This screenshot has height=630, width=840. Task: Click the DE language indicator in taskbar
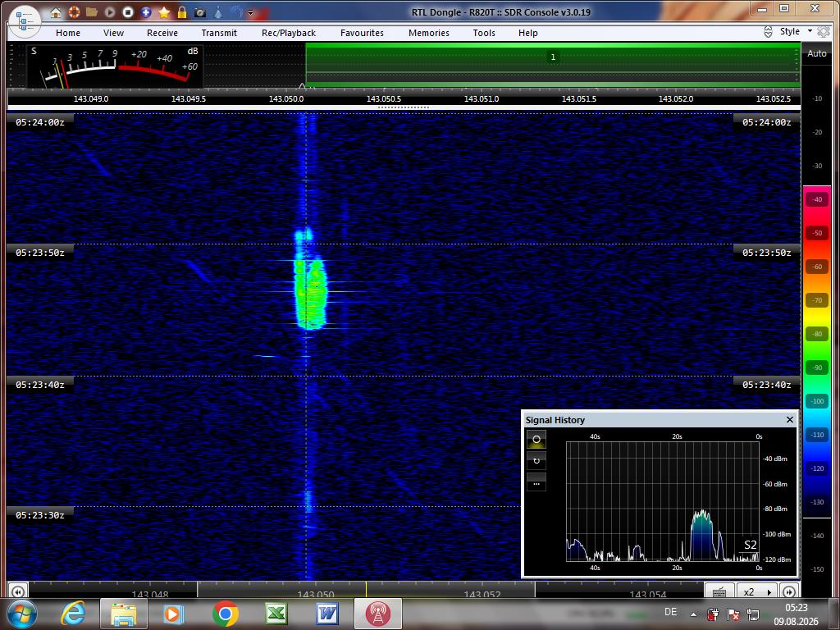tap(670, 612)
